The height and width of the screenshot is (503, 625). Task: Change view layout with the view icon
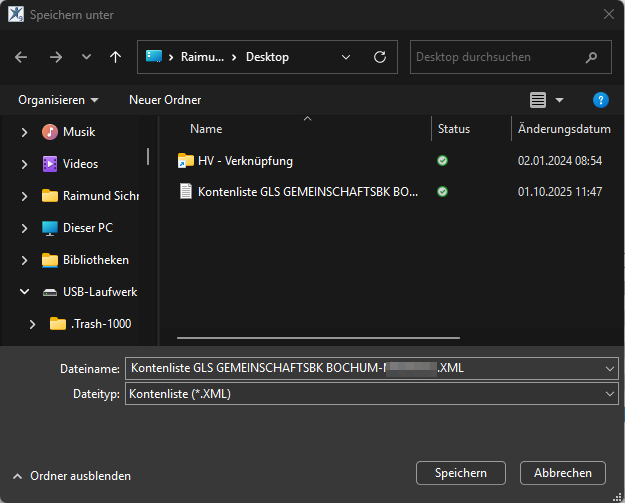pos(538,100)
